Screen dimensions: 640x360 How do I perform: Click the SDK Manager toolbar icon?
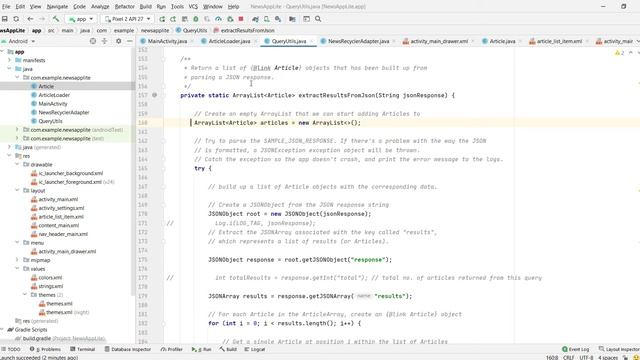point(278,19)
